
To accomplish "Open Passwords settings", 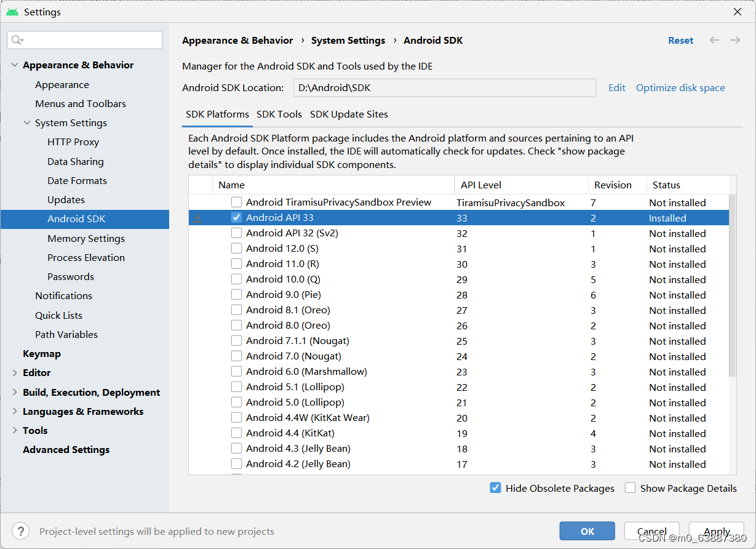I will (71, 277).
